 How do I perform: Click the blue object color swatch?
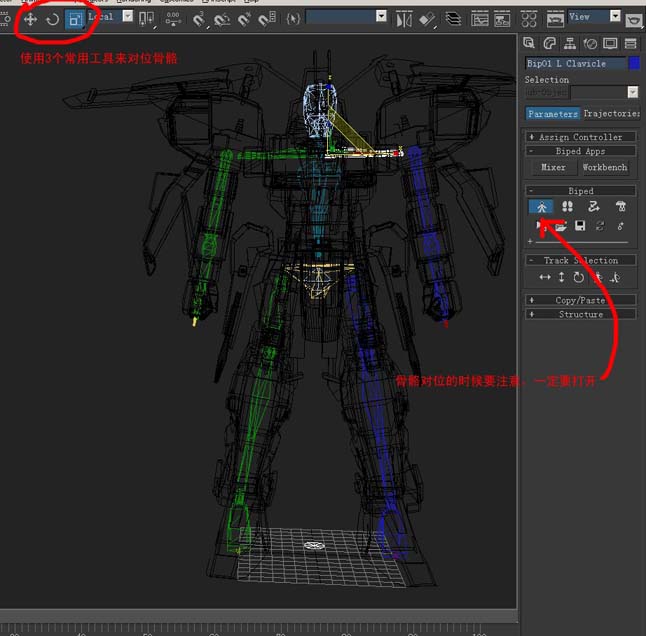pyautogui.click(x=634, y=63)
